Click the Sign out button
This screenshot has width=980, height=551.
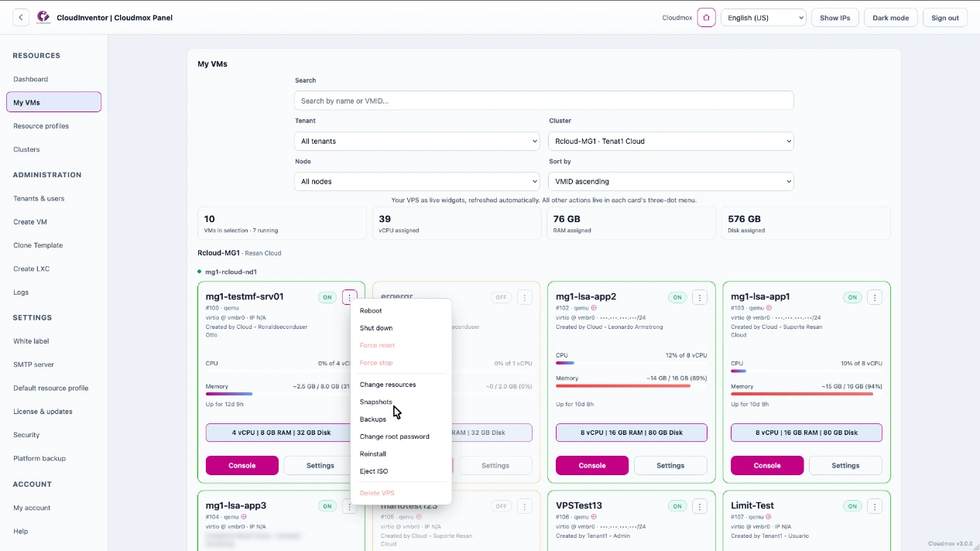(945, 18)
